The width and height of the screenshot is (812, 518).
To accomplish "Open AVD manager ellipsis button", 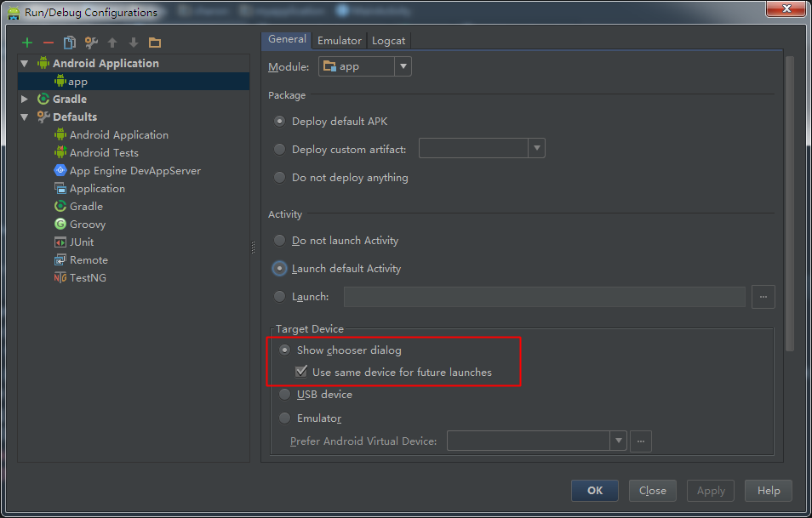I will (x=641, y=441).
